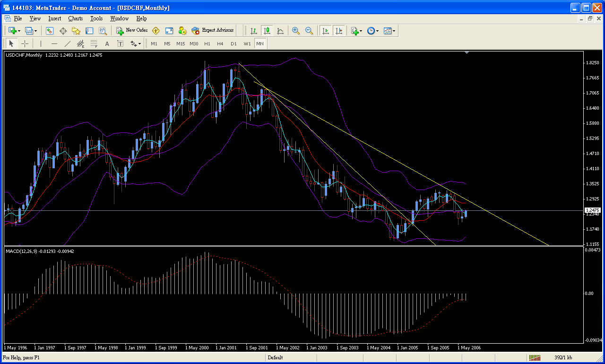The width and height of the screenshot is (605, 364).
Task: Switch chart to Line Chart
Action: [280, 31]
